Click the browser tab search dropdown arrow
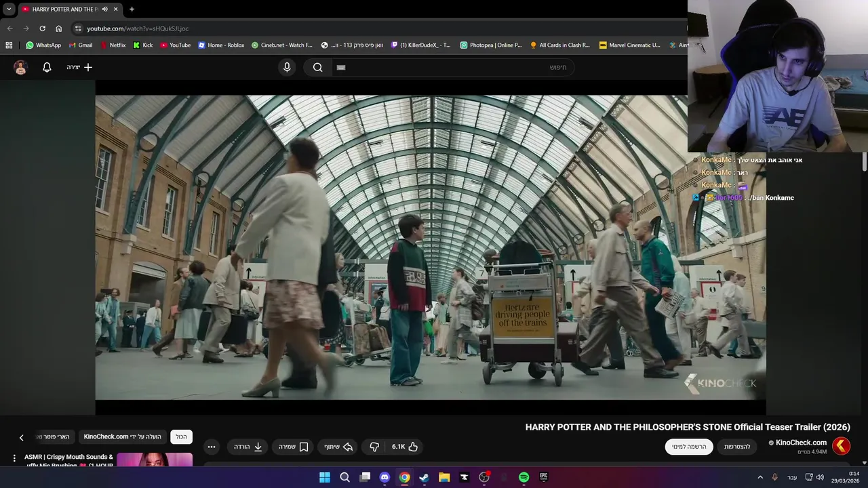The width and height of the screenshot is (868, 488). pyautogui.click(x=9, y=9)
